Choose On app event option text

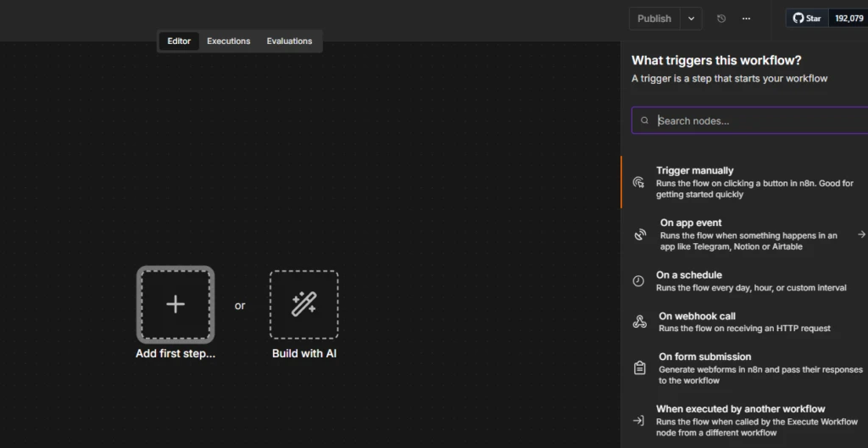pyautogui.click(x=691, y=223)
